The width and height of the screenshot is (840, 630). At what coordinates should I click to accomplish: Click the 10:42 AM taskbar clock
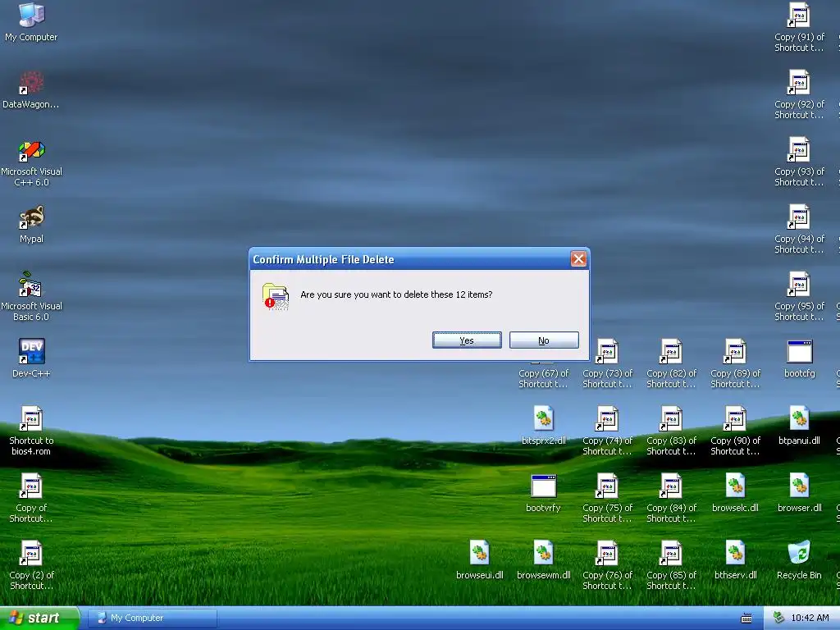[x=810, y=619]
